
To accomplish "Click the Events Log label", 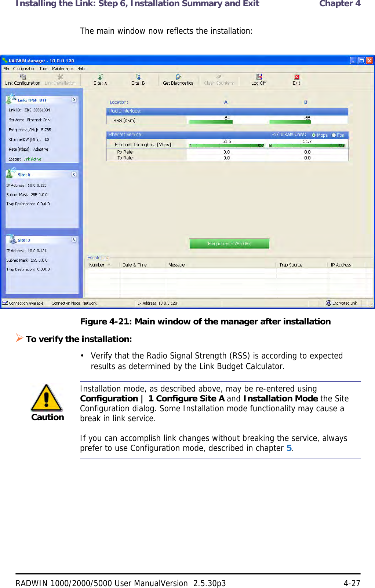I will point(98,258).
